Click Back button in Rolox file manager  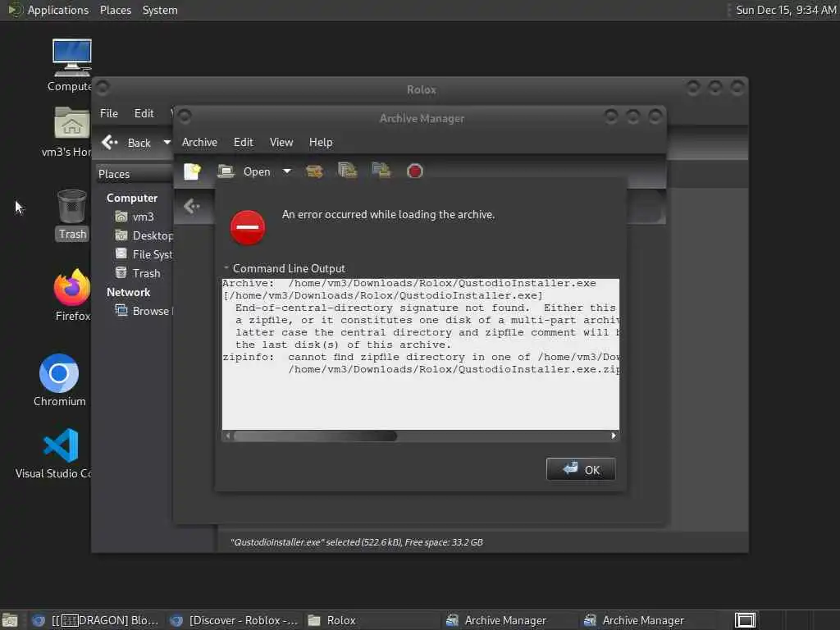click(x=127, y=143)
